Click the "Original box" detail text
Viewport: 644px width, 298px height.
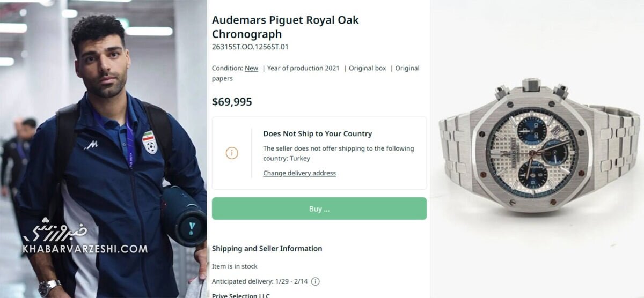368,68
